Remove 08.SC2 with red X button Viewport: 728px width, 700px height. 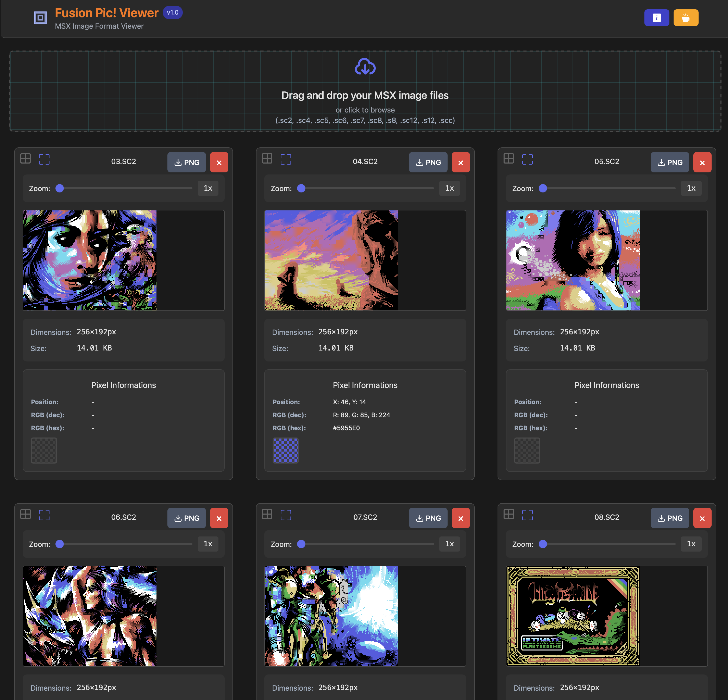(702, 518)
